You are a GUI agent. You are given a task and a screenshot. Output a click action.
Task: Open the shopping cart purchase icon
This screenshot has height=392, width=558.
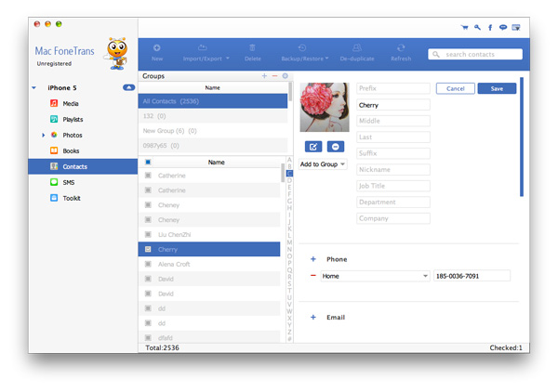point(464,27)
